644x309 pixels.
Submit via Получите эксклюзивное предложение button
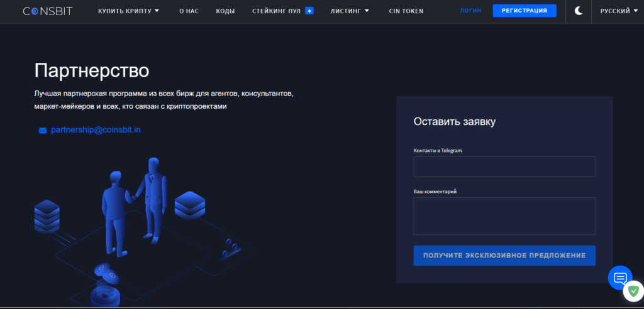(504, 256)
